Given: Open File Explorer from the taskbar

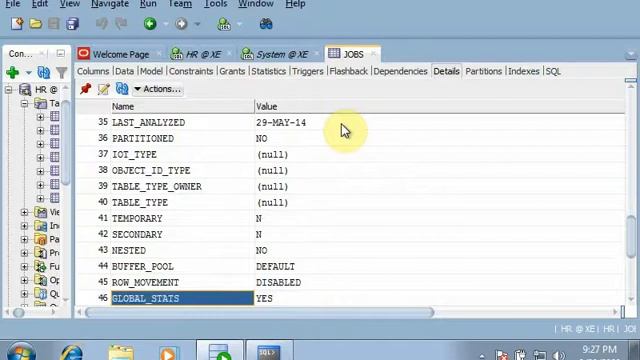Looking at the screenshot, I should click(121, 352).
